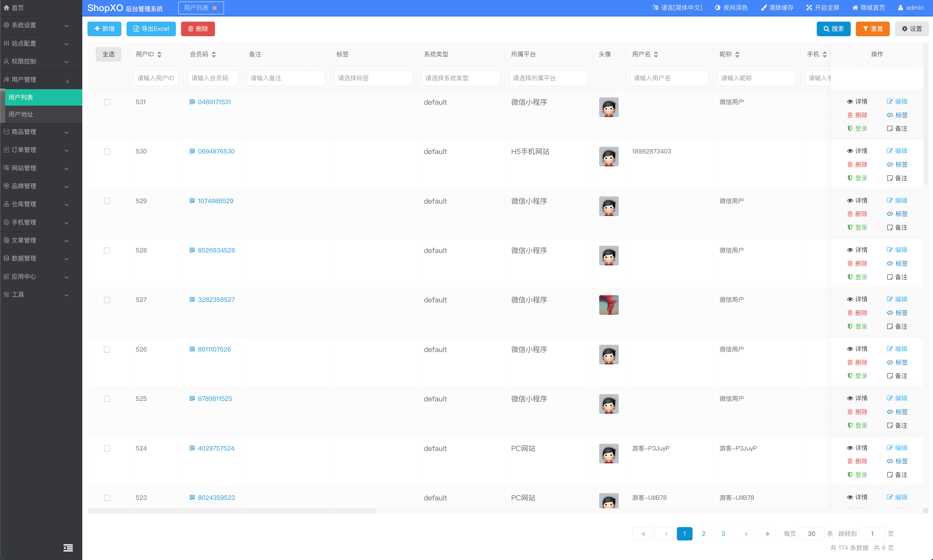This screenshot has height=560, width=933.
Task: Close the 用户列表 tab with x icon
Action: tap(215, 8)
